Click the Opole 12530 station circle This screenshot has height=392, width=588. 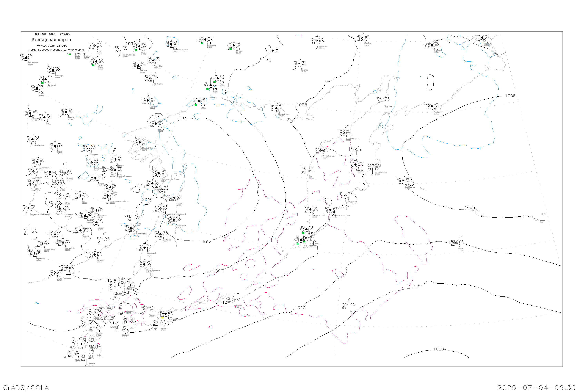(457, 243)
